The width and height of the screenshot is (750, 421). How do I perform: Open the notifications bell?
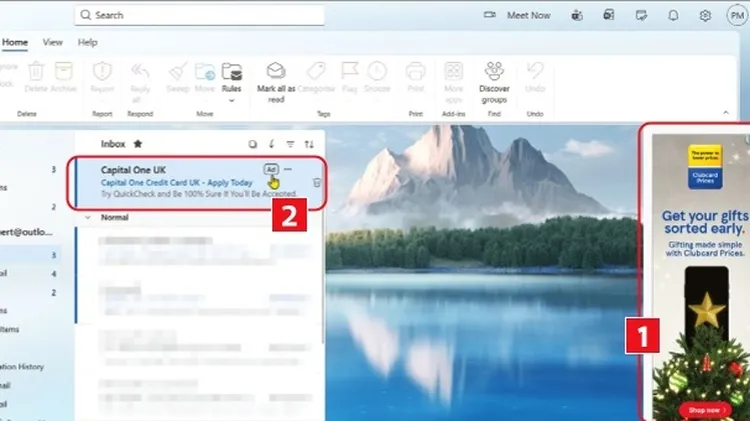673,15
